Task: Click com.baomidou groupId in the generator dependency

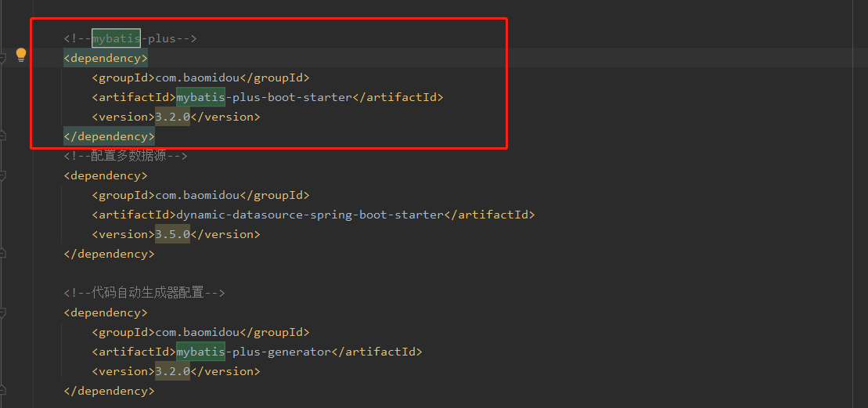Action: (x=197, y=332)
